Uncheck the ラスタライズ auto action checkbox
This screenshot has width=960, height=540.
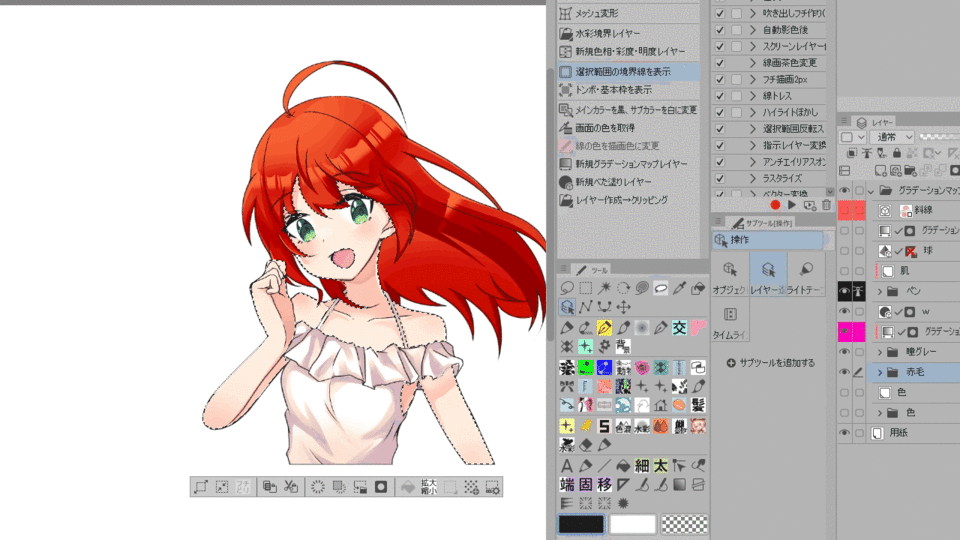720,177
